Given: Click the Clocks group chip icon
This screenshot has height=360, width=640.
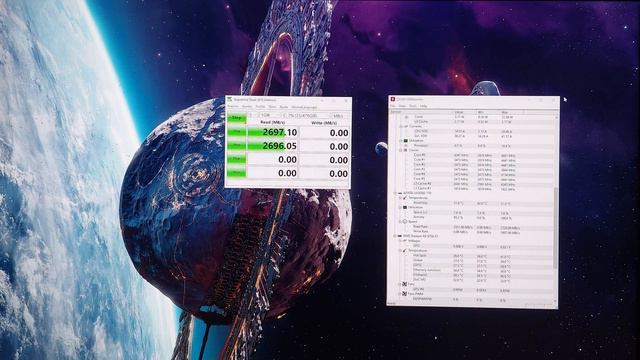Looking at the screenshot, I should [405, 150].
